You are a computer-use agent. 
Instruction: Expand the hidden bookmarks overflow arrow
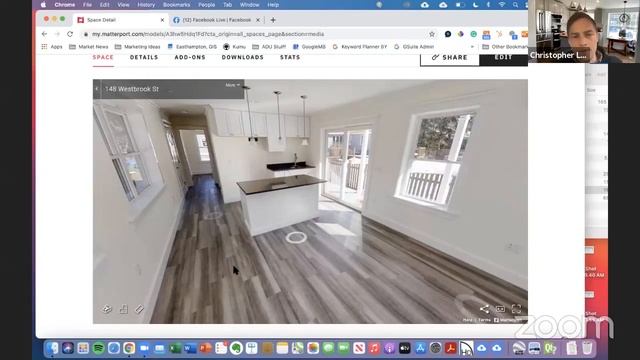(x=472, y=47)
